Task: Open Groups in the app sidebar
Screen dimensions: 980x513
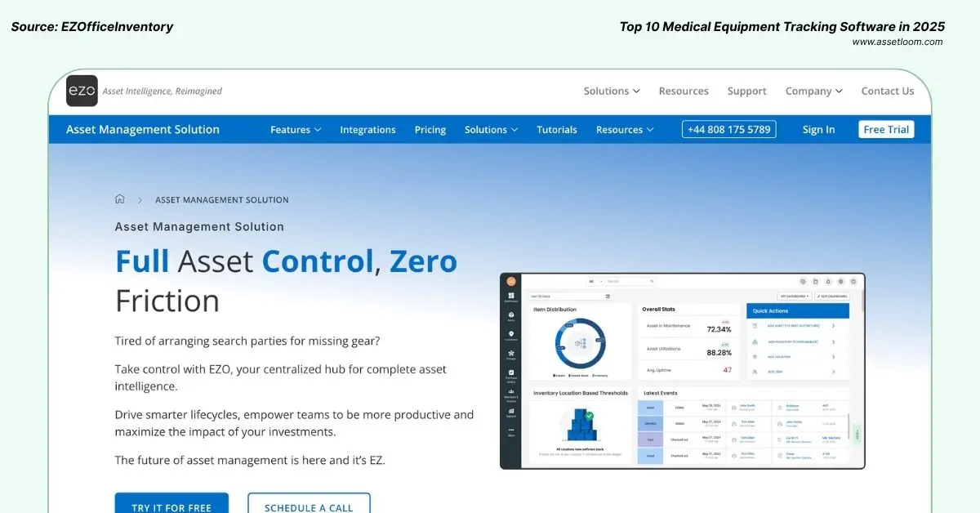Action: [x=511, y=355]
